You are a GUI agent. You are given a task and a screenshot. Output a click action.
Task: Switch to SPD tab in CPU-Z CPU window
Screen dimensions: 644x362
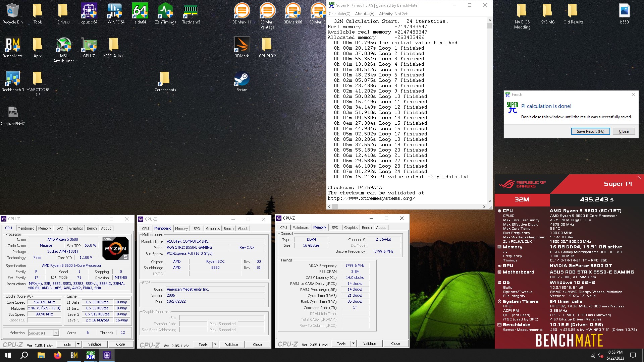[60, 228]
